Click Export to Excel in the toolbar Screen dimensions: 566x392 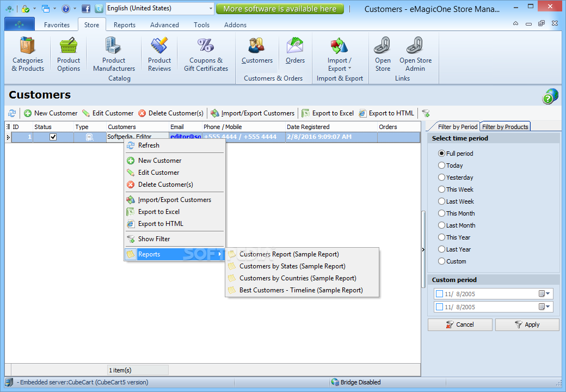click(x=328, y=113)
